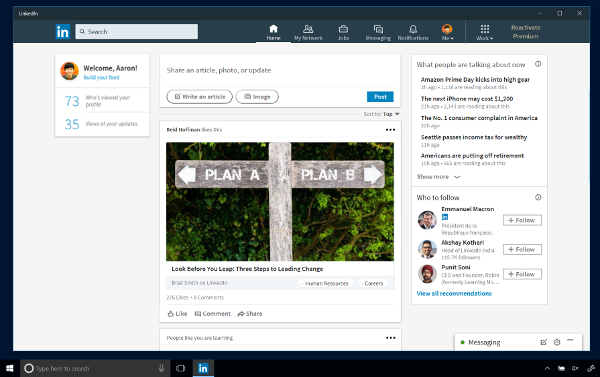600x377 pixels.
Task: Open the Me profile dropdown
Action: [x=447, y=32]
